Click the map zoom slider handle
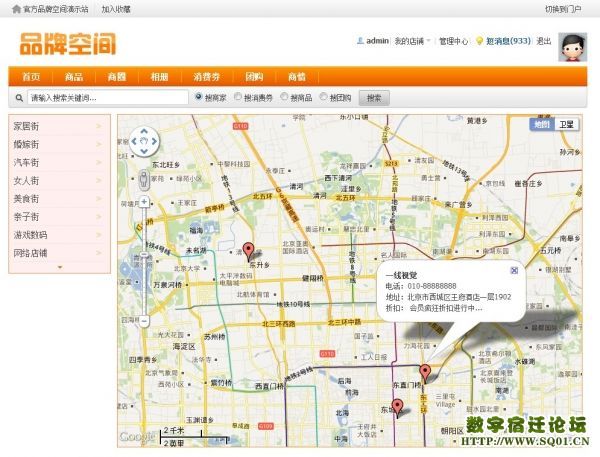This screenshot has width=600, height=457. coord(144,254)
